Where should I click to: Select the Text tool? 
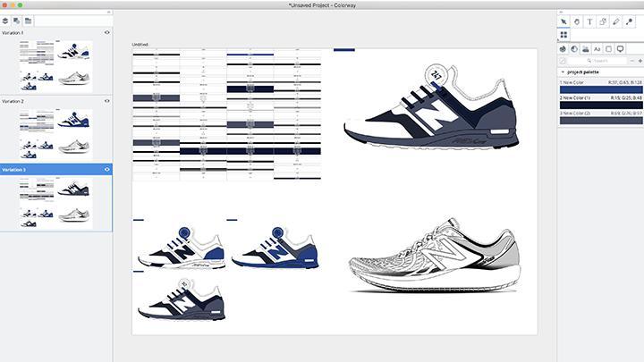[590, 21]
